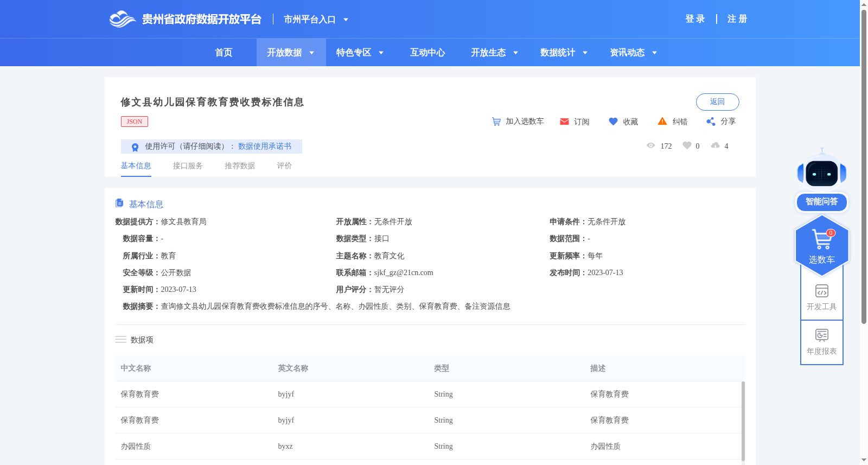Click the 修文县教育局 provider value
Viewport: 868px width, 465px height.
pyautogui.click(x=183, y=222)
